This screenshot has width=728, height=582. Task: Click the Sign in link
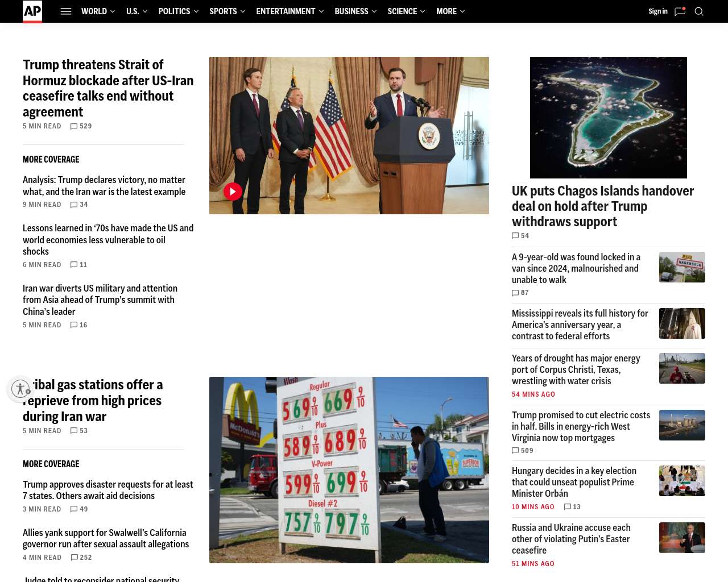tap(658, 11)
